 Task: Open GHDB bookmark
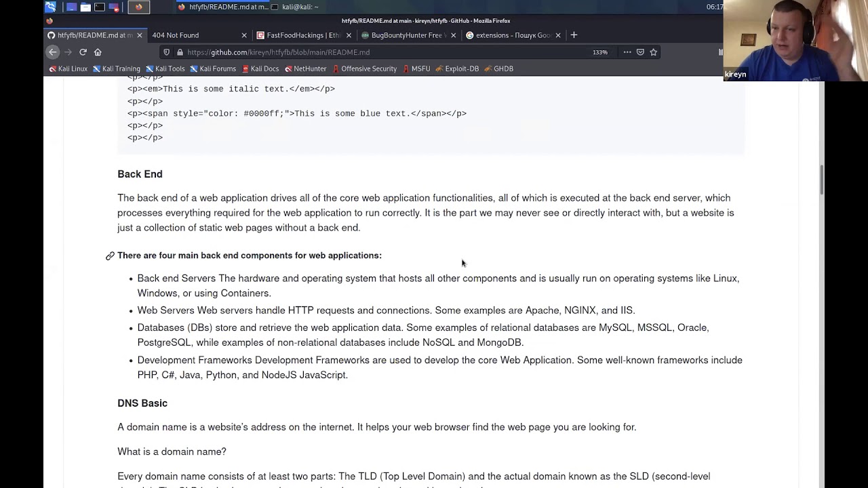click(498, 68)
